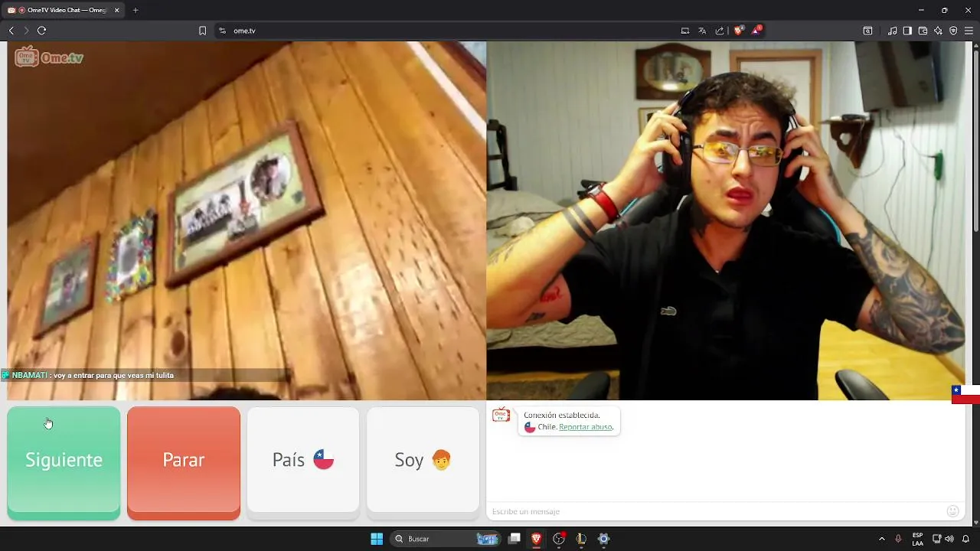Go forward in browser history
The image size is (980, 551).
click(26, 31)
